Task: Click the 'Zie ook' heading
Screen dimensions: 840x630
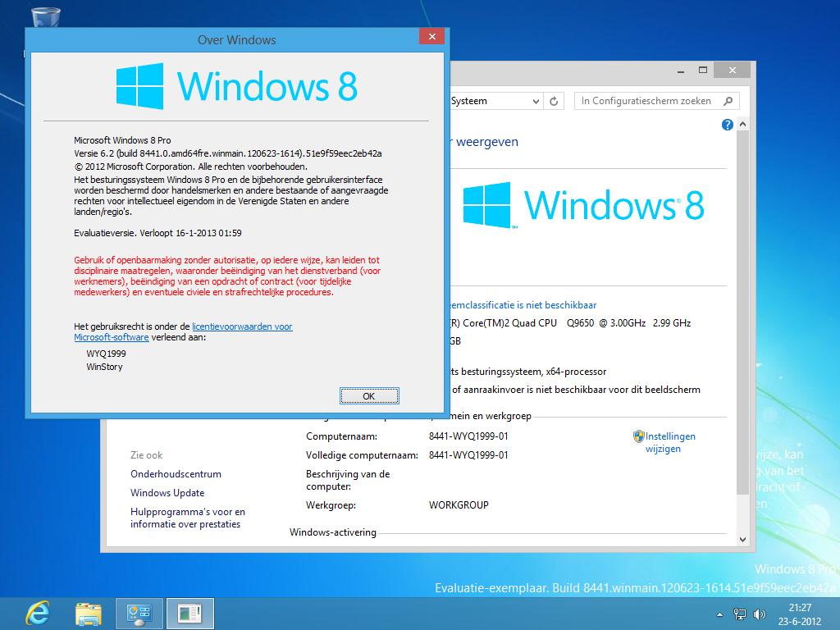Action: pos(146,455)
